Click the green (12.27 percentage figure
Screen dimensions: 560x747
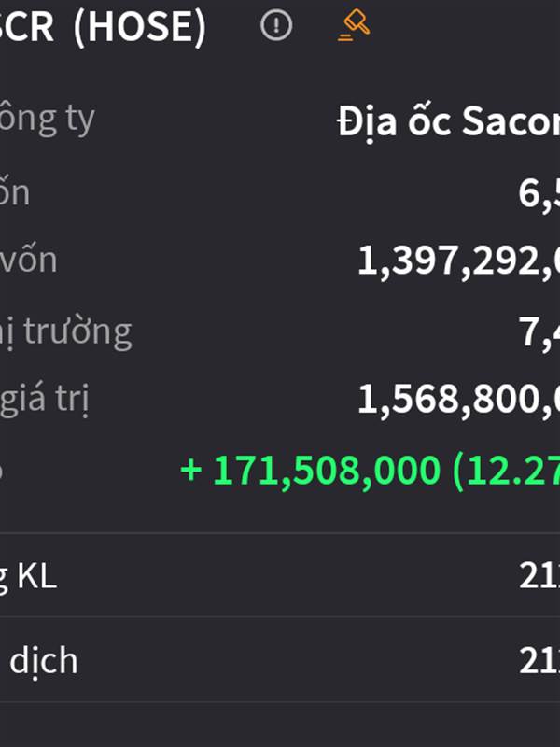click(506, 471)
